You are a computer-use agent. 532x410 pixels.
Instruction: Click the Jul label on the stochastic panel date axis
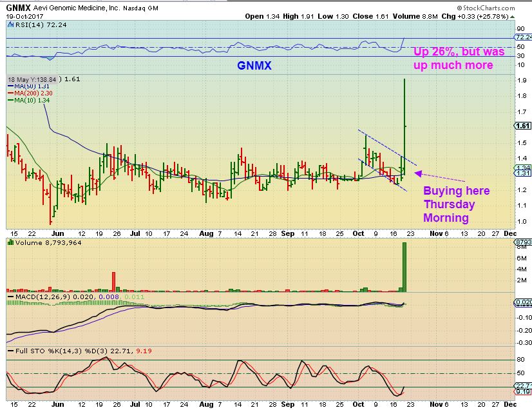(135, 404)
